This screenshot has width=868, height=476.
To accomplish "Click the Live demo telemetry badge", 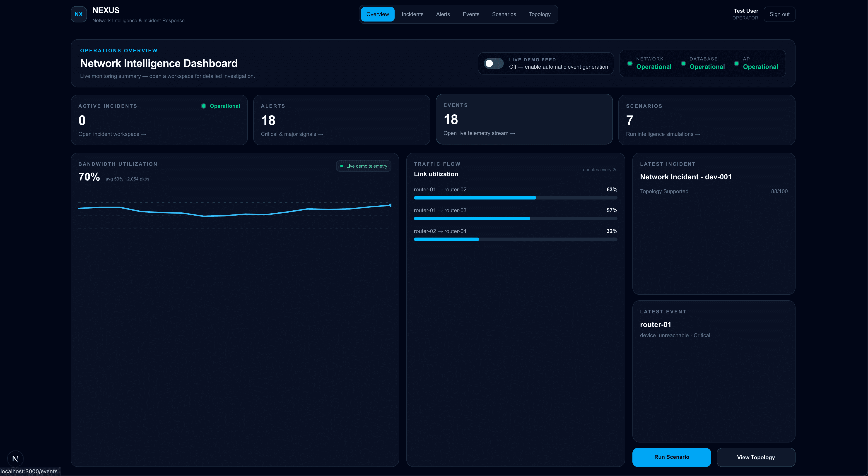I will tap(364, 166).
